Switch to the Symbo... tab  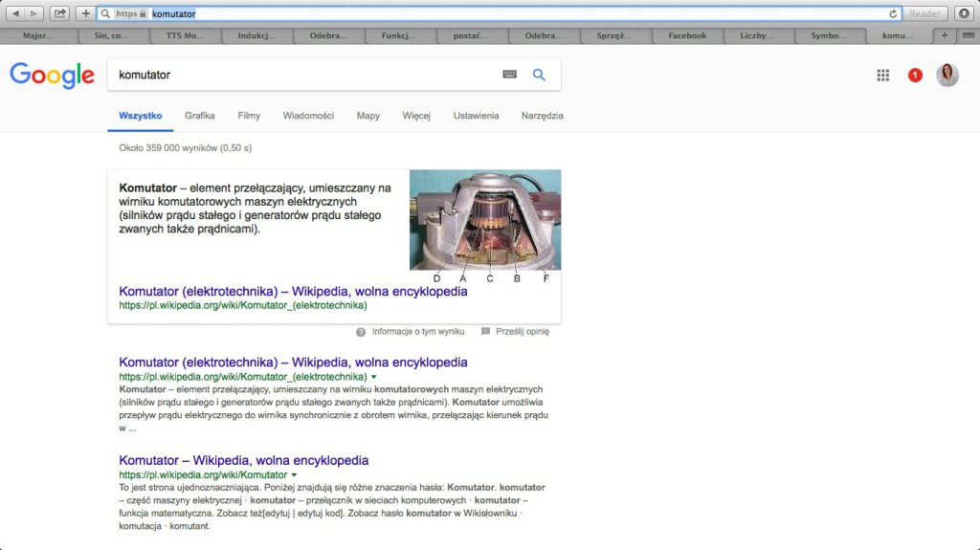coord(829,35)
